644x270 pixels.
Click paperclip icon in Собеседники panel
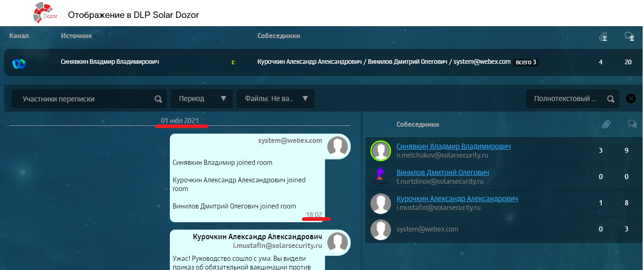click(606, 124)
